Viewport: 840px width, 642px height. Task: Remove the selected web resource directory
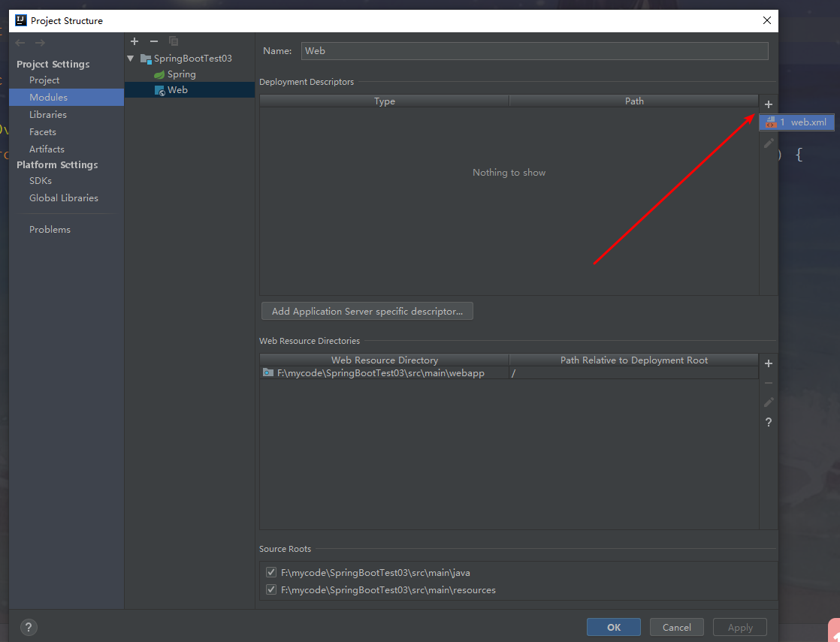coord(768,383)
